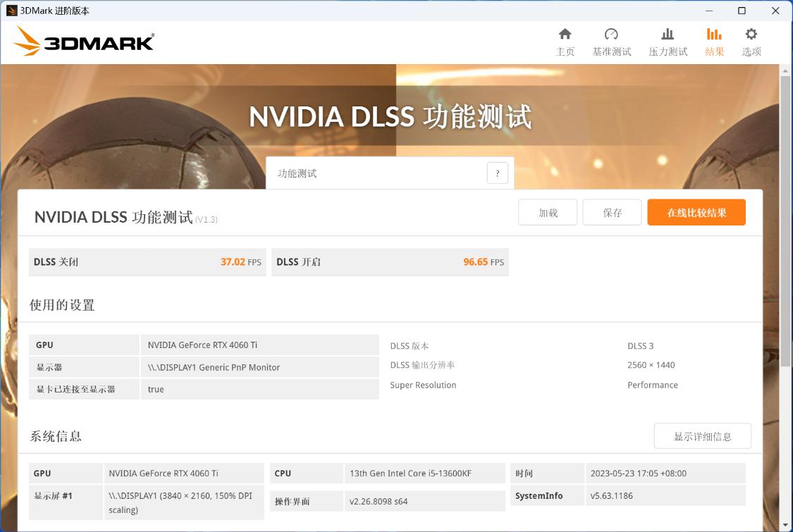Maximize the 3DMark window

(742, 11)
